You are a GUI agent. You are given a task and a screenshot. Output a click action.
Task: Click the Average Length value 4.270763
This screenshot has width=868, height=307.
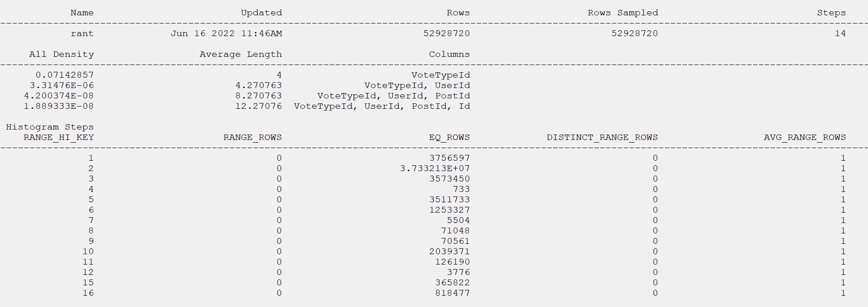click(x=259, y=85)
